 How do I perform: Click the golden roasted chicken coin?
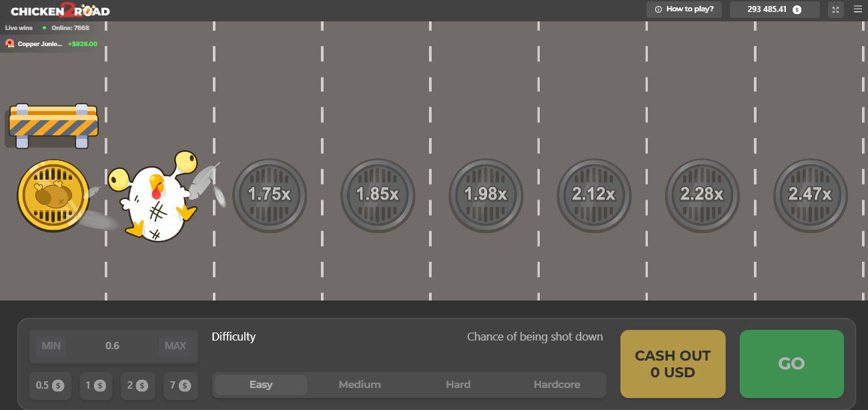pyautogui.click(x=53, y=196)
